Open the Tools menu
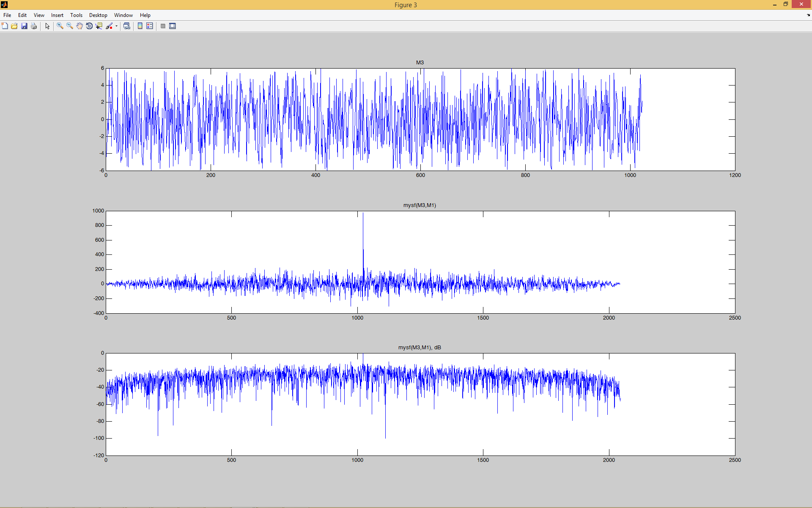 pos(76,15)
